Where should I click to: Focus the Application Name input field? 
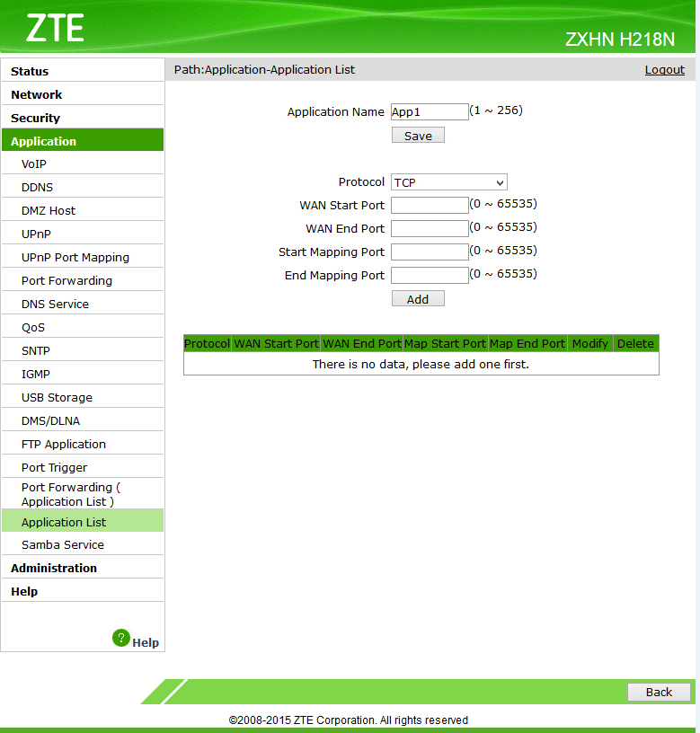[x=430, y=111]
